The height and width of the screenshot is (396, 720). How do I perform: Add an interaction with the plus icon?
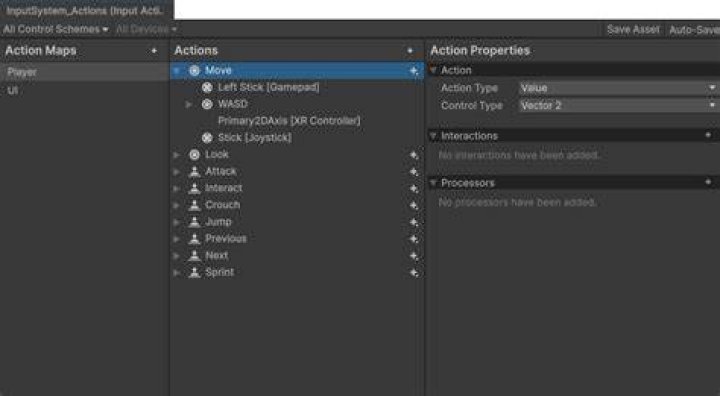[708, 135]
